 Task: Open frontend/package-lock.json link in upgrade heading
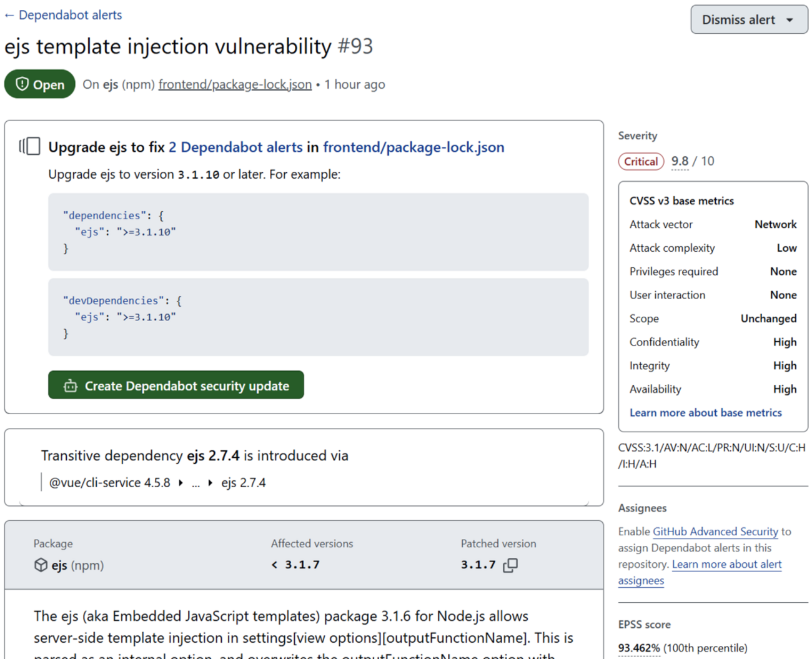[x=413, y=147]
